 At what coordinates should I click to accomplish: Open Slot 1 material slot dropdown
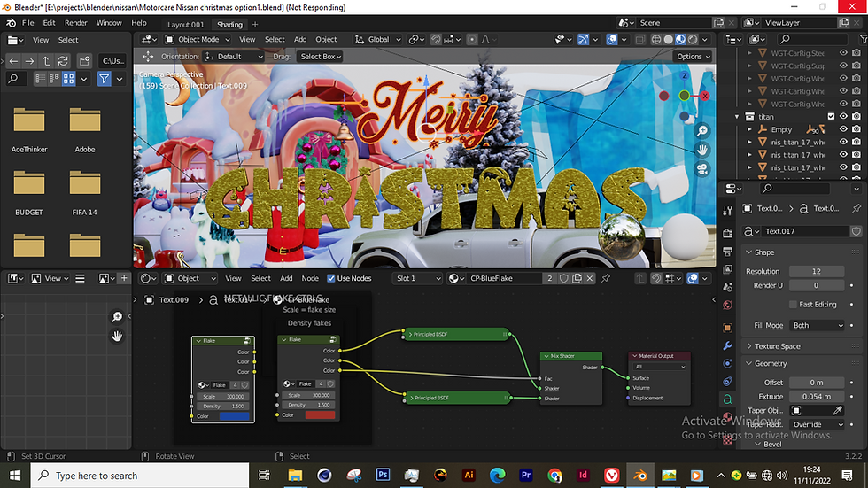coord(417,278)
